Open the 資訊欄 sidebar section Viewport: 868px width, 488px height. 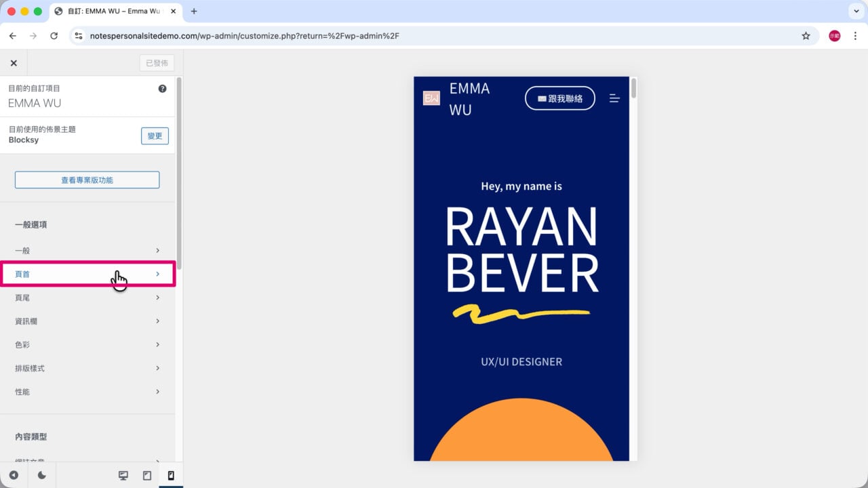click(x=87, y=321)
